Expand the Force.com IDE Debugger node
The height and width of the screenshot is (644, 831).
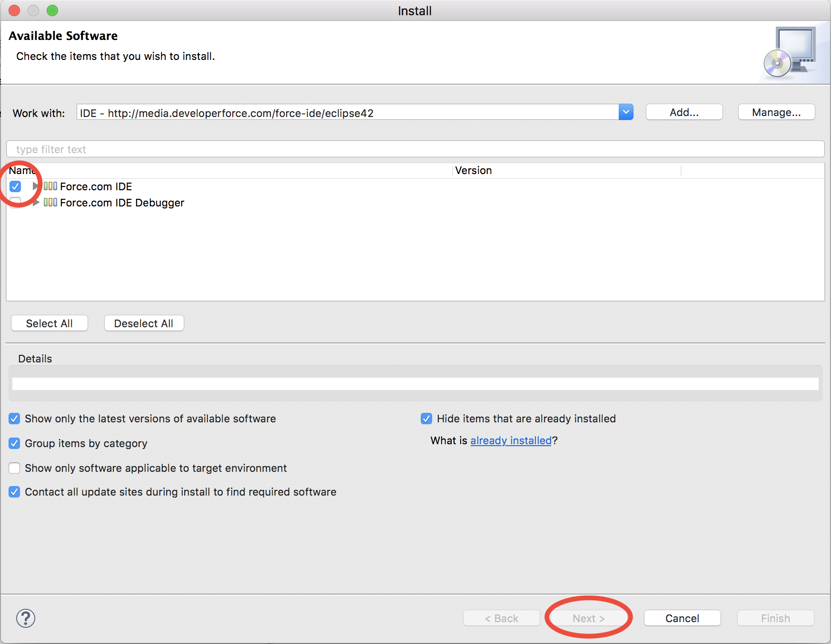35,203
